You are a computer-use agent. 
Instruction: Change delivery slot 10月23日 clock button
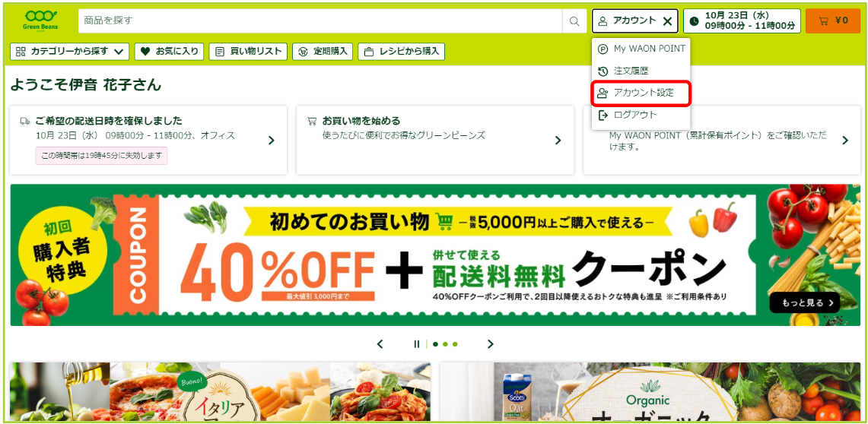tap(742, 21)
